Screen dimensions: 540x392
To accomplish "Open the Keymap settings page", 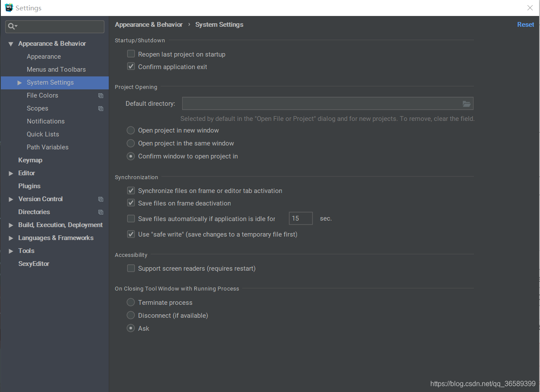I will tap(30, 160).
